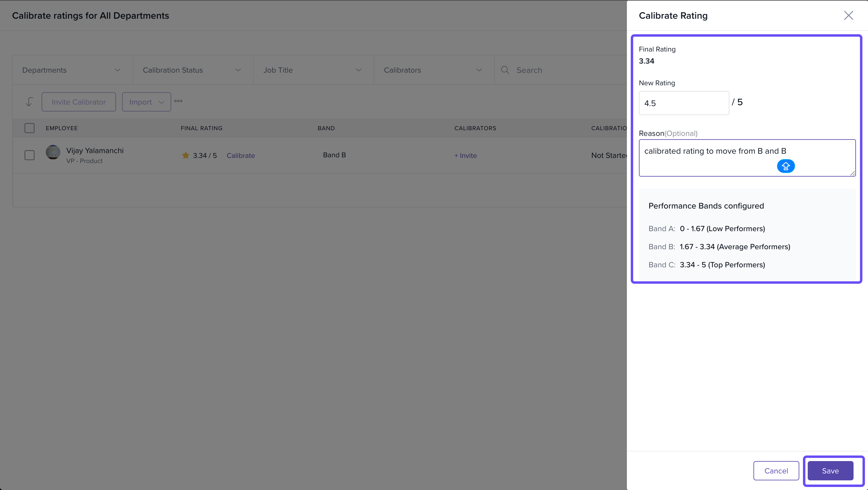Open the three-dots more options menu
Screen dimensions: 868x490
coord(178,101)
